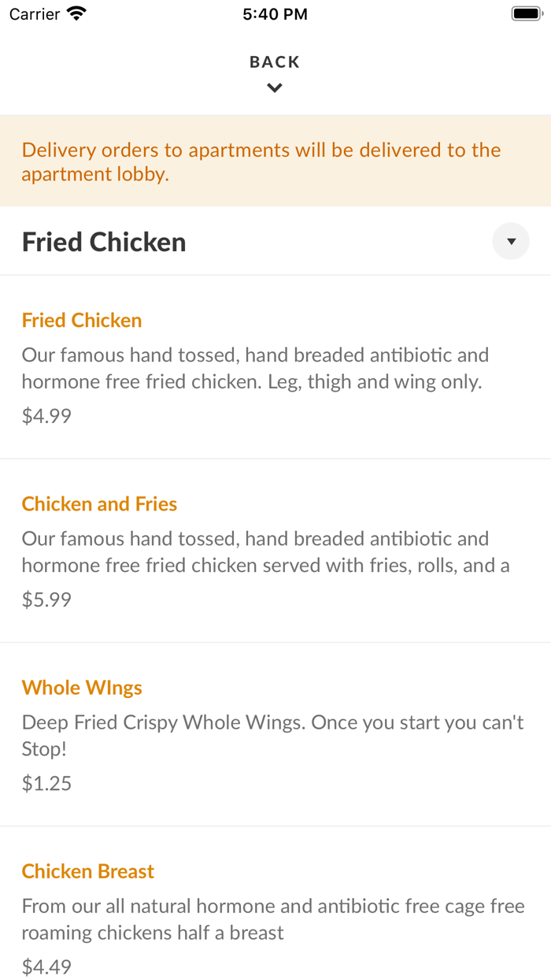Tap the Fried Chicken category heading
551x980 pixels.
point(104,242)
